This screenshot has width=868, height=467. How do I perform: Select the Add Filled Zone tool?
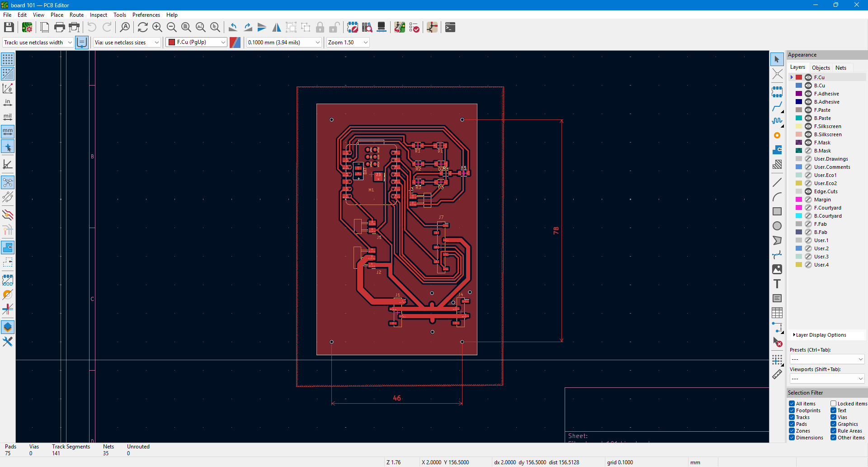(x=777, y=150)
